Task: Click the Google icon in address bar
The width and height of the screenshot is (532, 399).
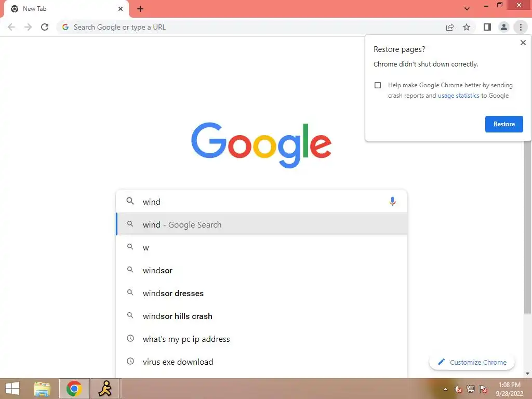Action: (65, 27)
